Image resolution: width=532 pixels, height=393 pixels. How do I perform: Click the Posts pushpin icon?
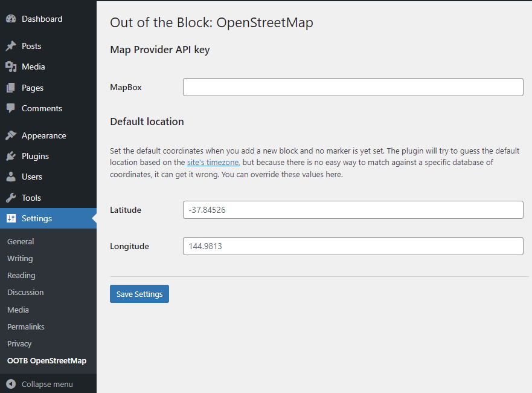click(x=11, y=46)
